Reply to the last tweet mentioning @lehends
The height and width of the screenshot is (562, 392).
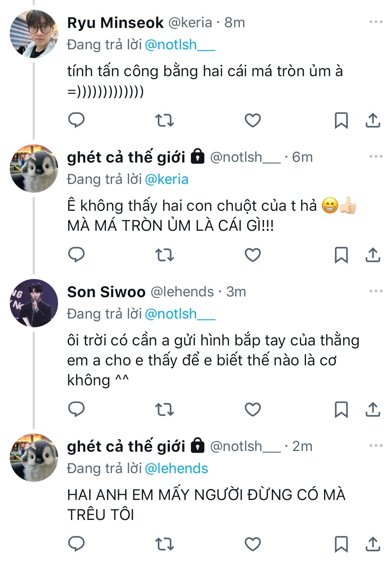click(77, 544)
